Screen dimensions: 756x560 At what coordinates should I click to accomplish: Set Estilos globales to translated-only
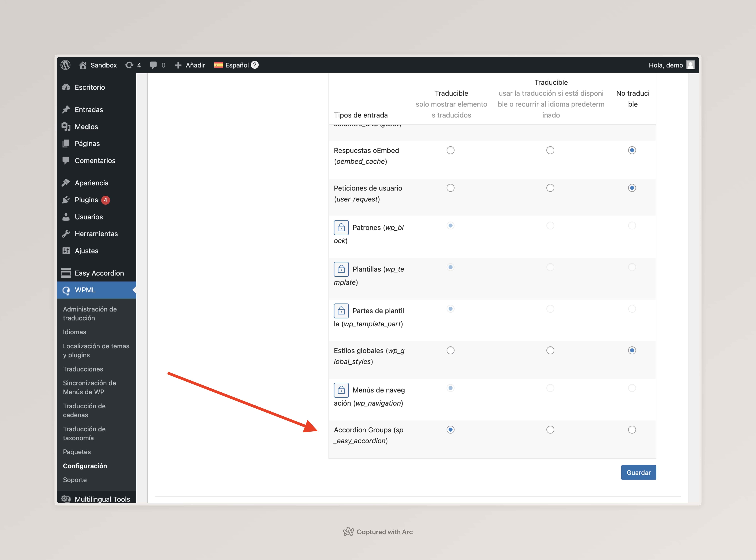pyautogui.click(x=450, y=350)
